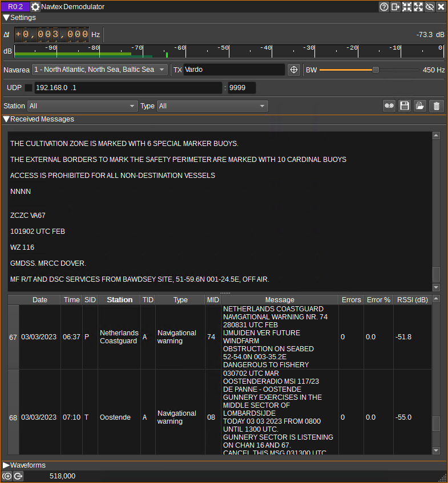
Task: Click MID cell 08
Action: pos(213,417)
